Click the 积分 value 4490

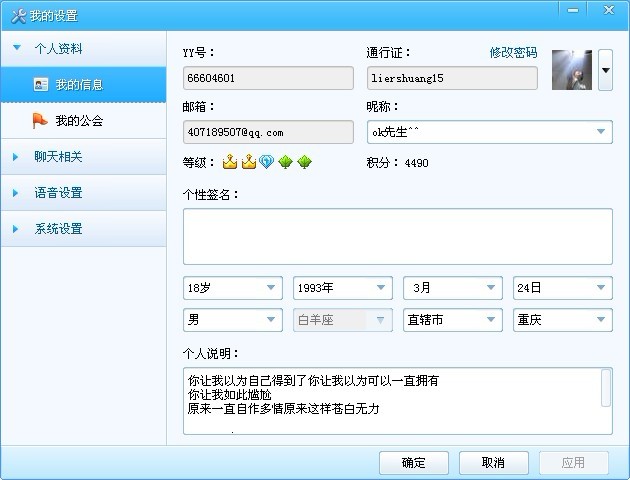(417, 163)
